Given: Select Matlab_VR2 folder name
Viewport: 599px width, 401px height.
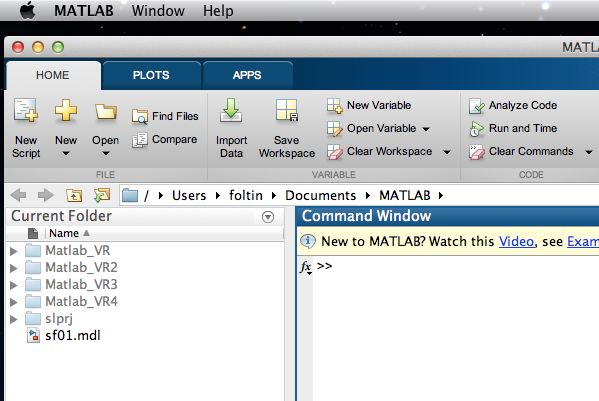Looking at the screenshot, I should click(x=81, y=268).
